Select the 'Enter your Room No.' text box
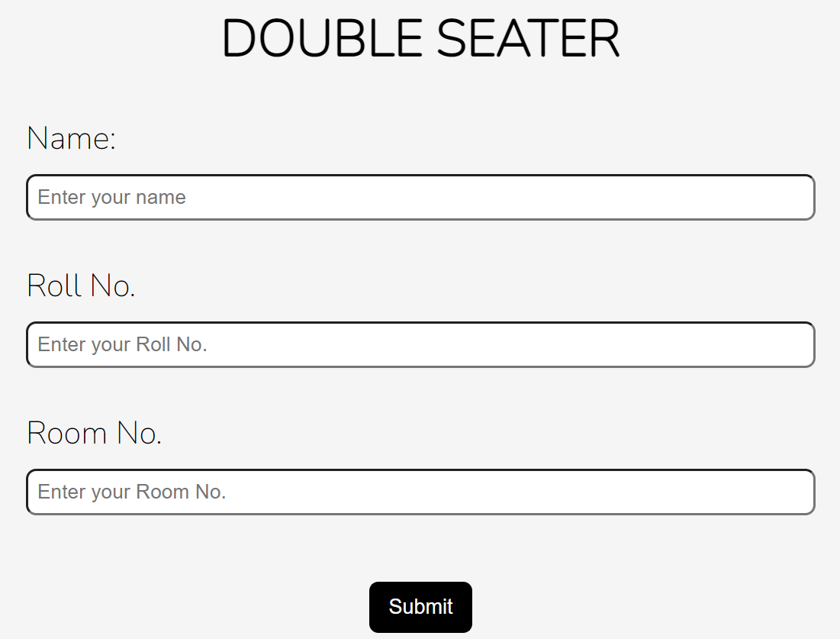Screen dimensions: 840x639 (420, 492)
